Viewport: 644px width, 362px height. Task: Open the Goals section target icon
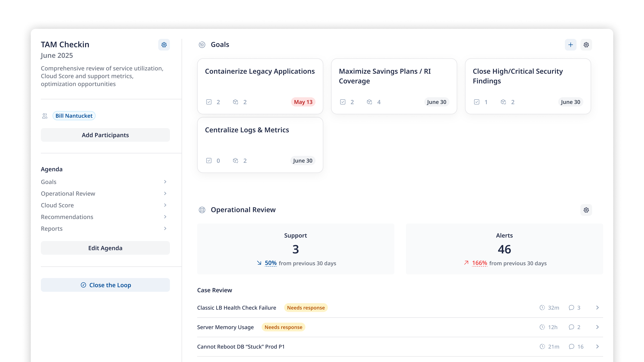pos(202,44)
